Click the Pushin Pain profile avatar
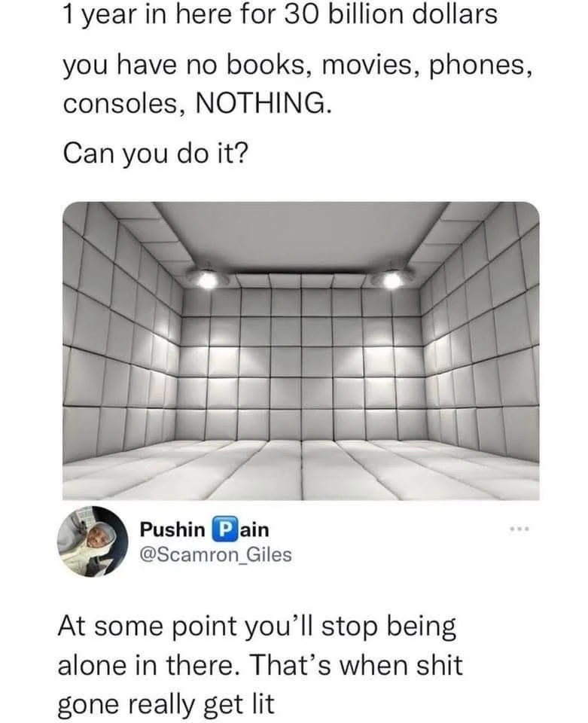This screenshot has width=588, height=723. (x=93, y=541)
